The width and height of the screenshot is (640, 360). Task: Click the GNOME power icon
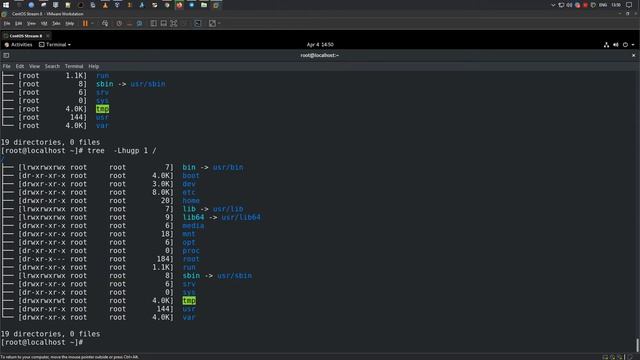625,44
